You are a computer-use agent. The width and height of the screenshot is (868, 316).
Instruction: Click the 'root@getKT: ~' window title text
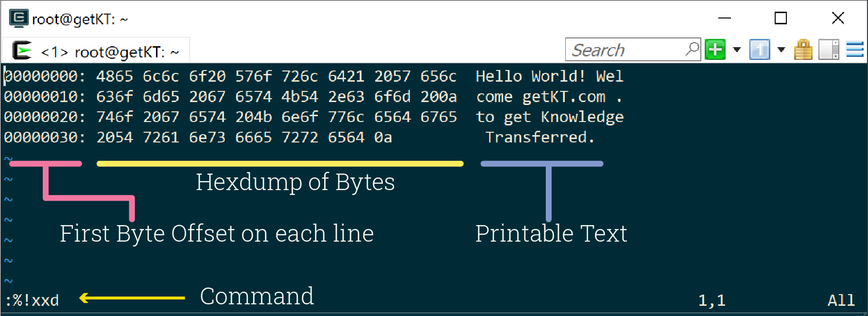click(x=80, y=19)
